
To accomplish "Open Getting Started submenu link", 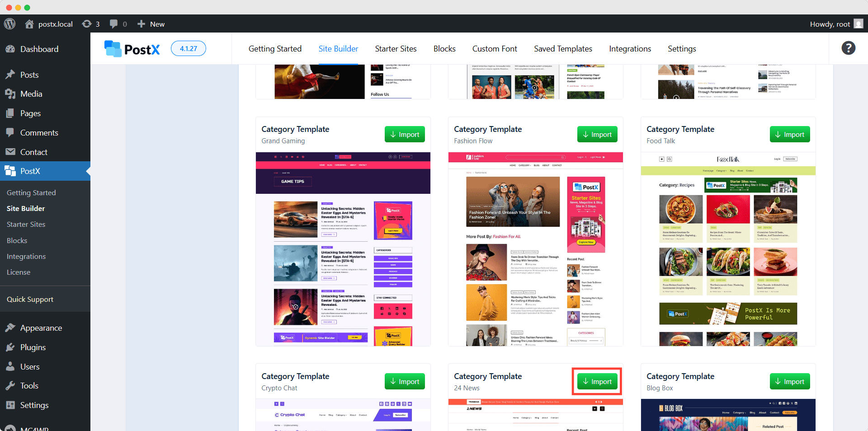I will 31,192.
